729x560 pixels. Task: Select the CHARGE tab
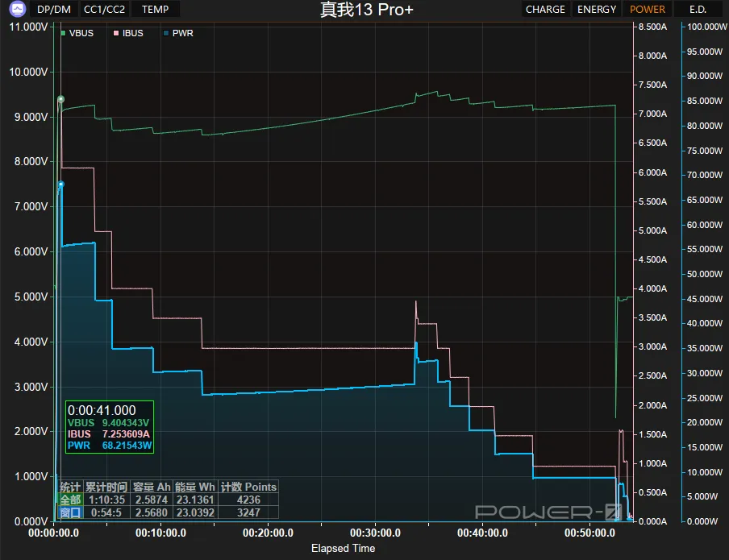pos(545,10)
